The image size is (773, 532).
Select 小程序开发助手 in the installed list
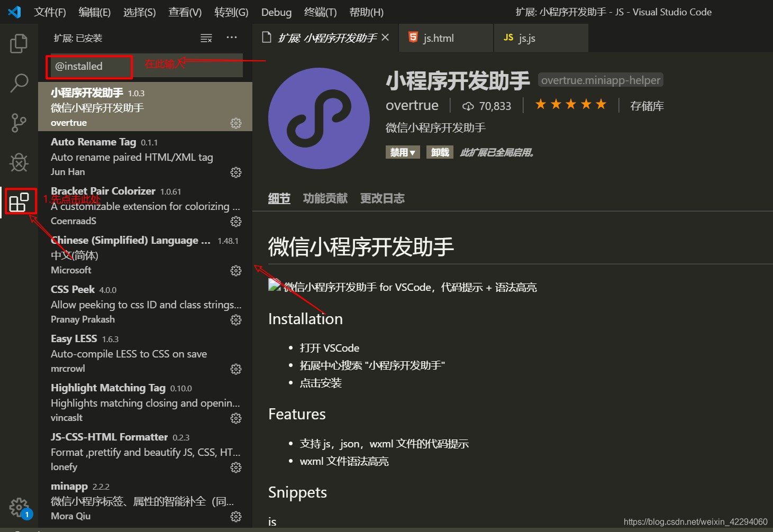point(145,107)
